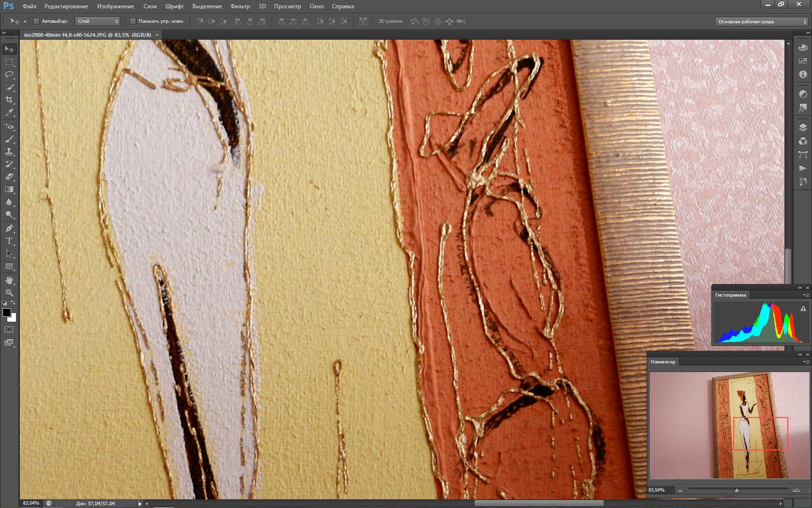Screen dimensions: 812x508
Task: Select the Move tool in the toolbox
Action: (9, 49)
